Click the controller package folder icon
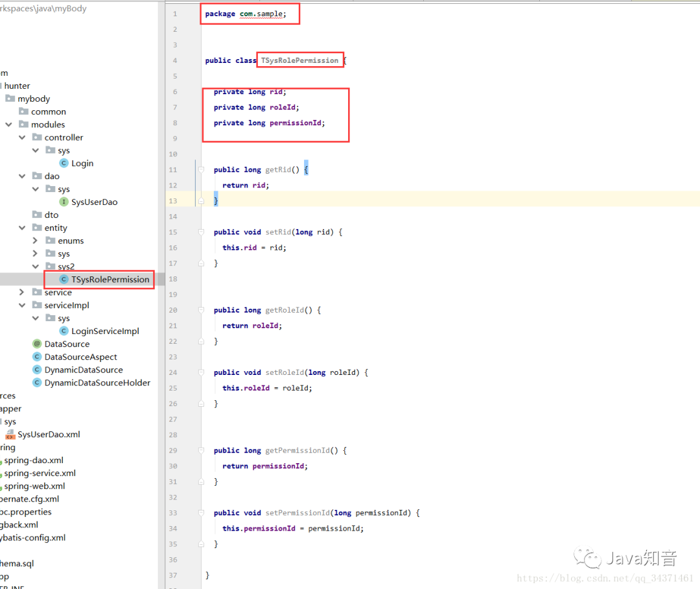The width and height of the screenshot is (700, 589). 37,137
